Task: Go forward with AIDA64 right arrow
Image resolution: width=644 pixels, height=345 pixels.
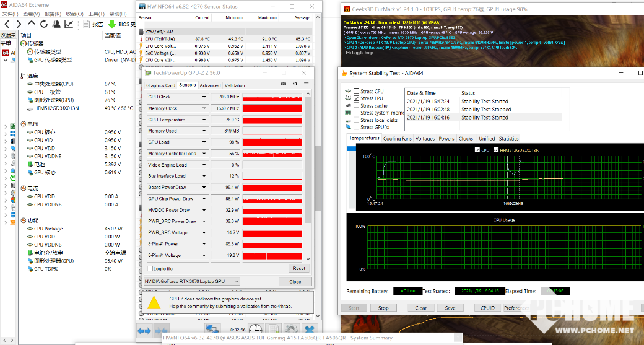Action: [x=19, y=24]
